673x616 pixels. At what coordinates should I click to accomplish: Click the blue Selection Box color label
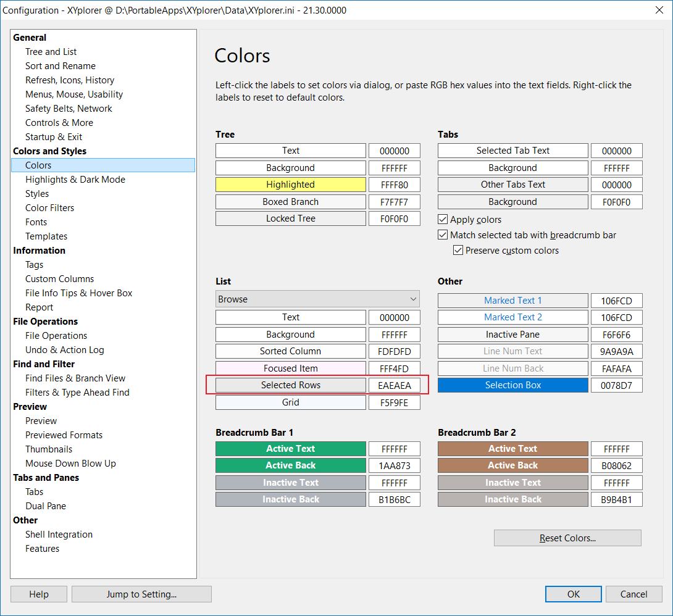[512, 385]
